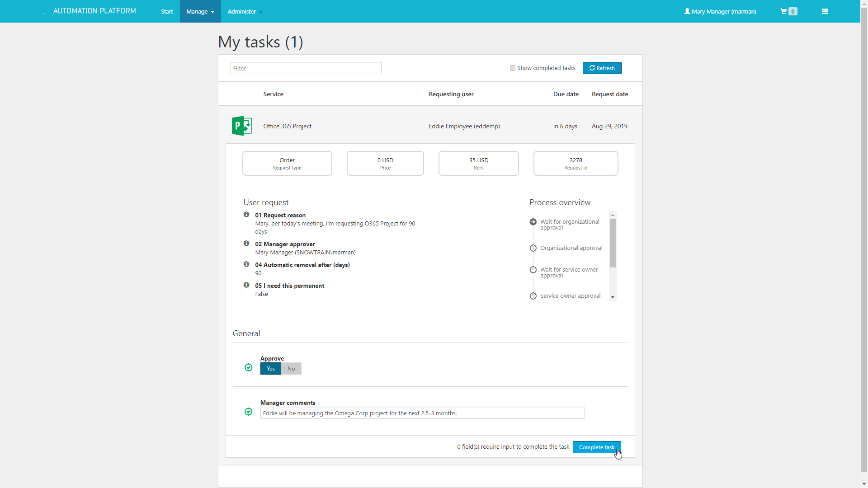Click the Refresh button
Image resolution: width=868 pixels, height=488 pixels.
point(602,68)
